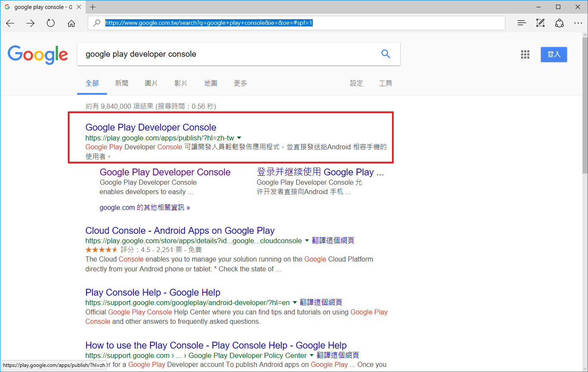Go forward with the browser forward arrow
This screenshot has width=588, height=372.
click(x=30, y=23)
